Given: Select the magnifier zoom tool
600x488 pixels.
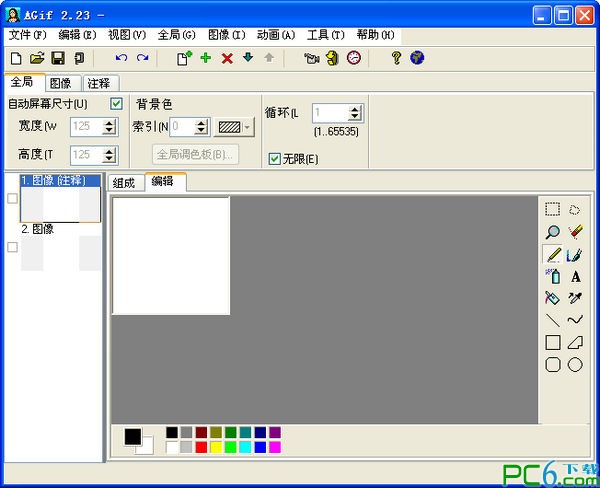Looking at the screenshot, I should point(552,231).
